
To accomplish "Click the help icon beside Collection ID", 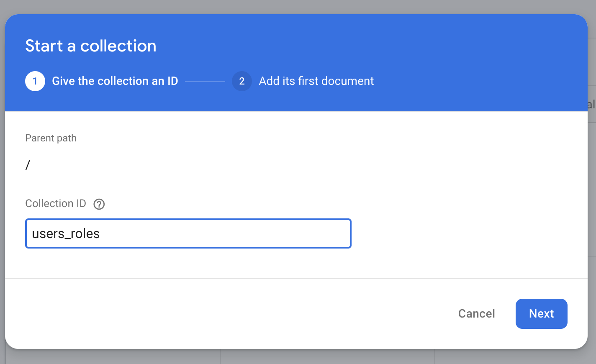I will 99,204.
